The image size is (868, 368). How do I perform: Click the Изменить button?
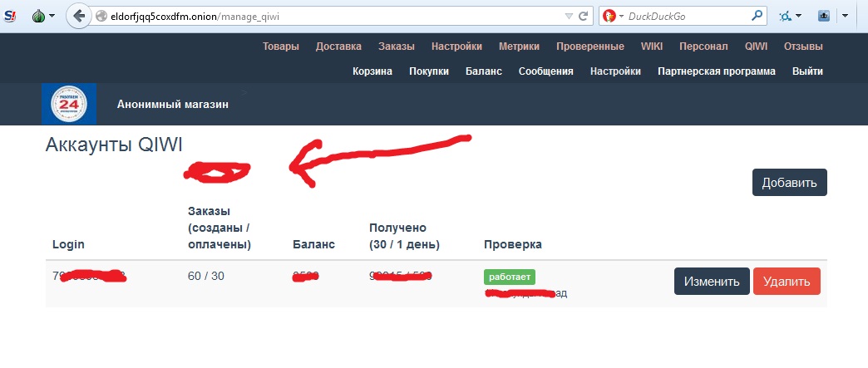712,282
